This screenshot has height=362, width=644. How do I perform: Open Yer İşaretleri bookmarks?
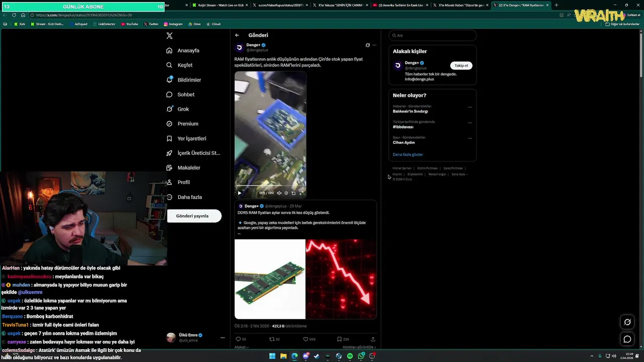pos(186,138)
